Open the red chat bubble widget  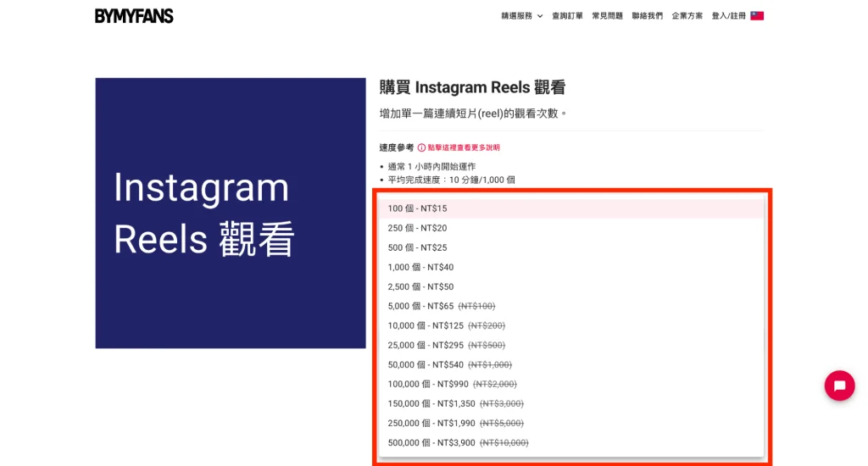coord(839,386)
